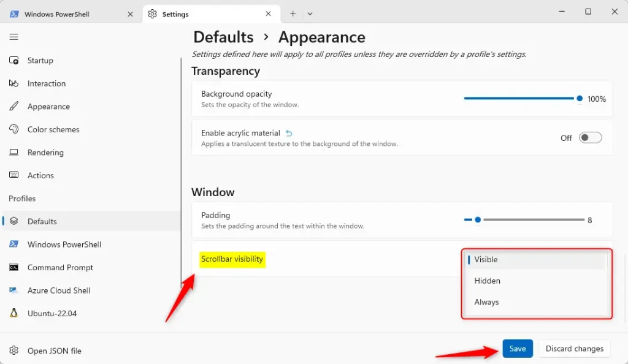Add a new tab with plus button
This screenshot has height=364, width=628.
point(293,13)
